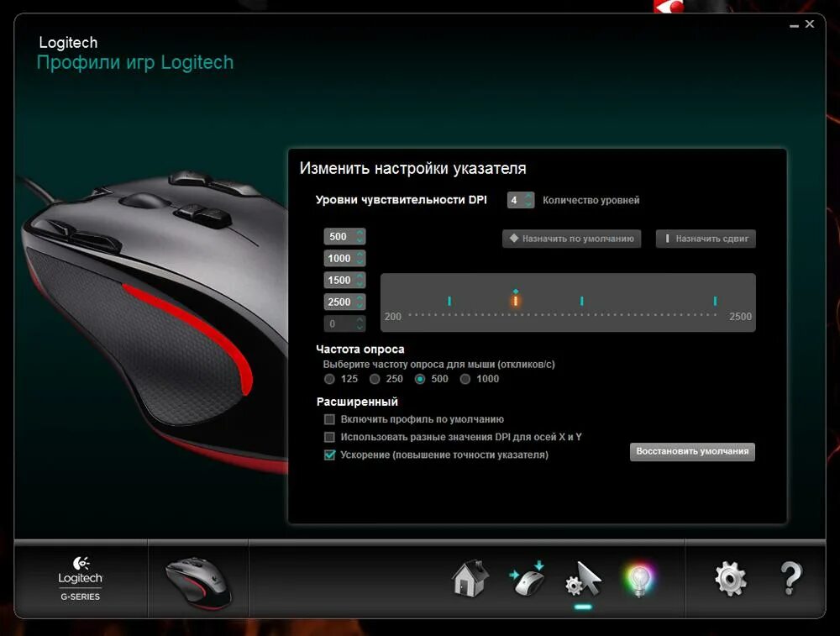Image resolution: width=840 pixels, height=636 pixels.
Task: Open the Home icon in bottom bar
Action: click(x=470, y=579)
